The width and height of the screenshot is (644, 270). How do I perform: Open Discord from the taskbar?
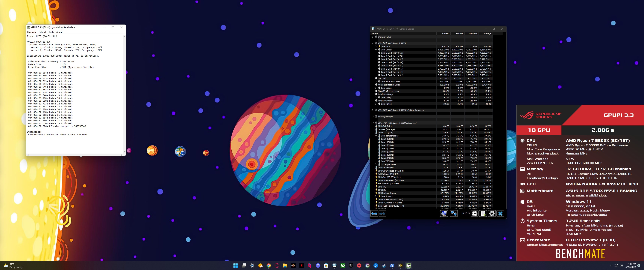coord(318,265)
